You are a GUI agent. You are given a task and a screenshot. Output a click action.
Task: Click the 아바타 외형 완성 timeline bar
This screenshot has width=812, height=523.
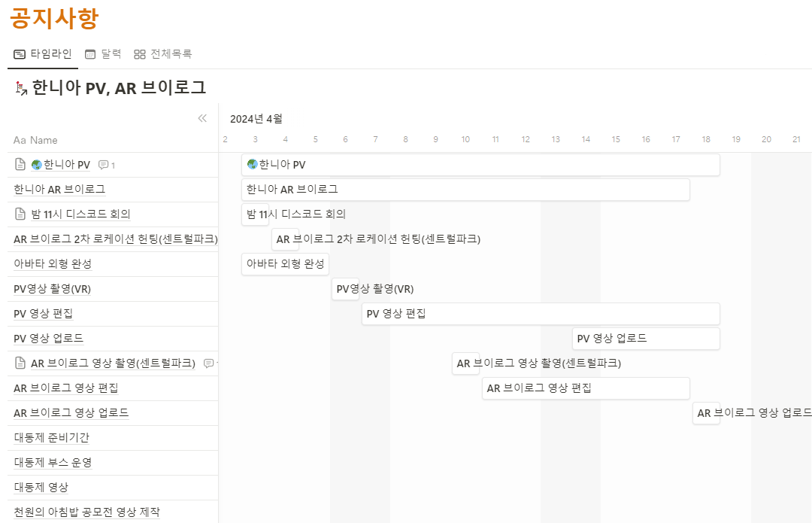[285, 264]
